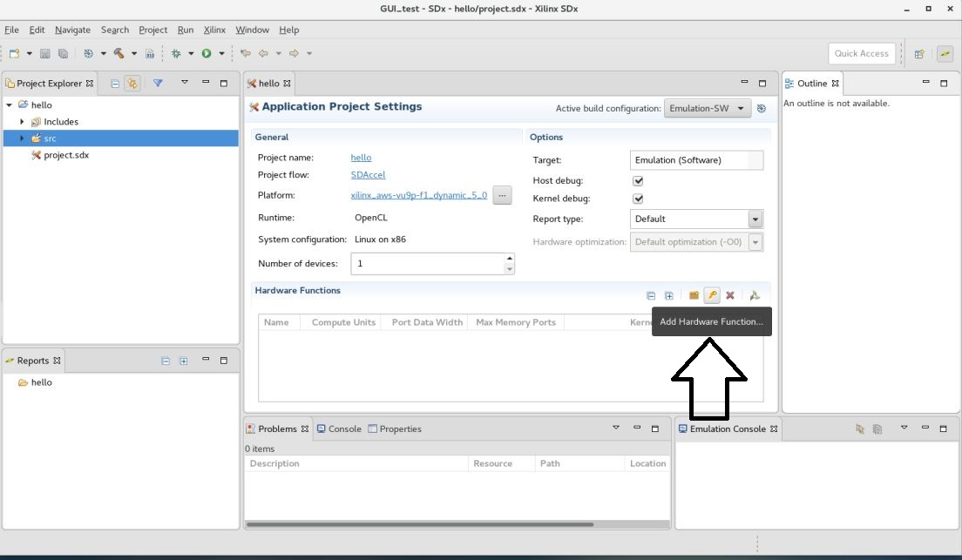Screen dimensions: 962x560
Task: Expand the Includes tree node
Action: tap(22, 121)
